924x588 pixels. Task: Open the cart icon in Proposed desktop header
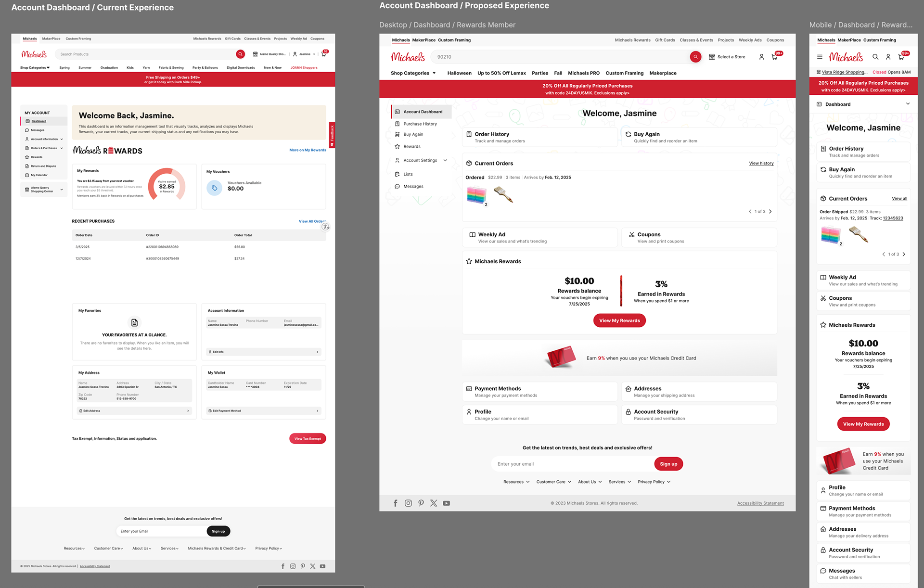(774, 57)
